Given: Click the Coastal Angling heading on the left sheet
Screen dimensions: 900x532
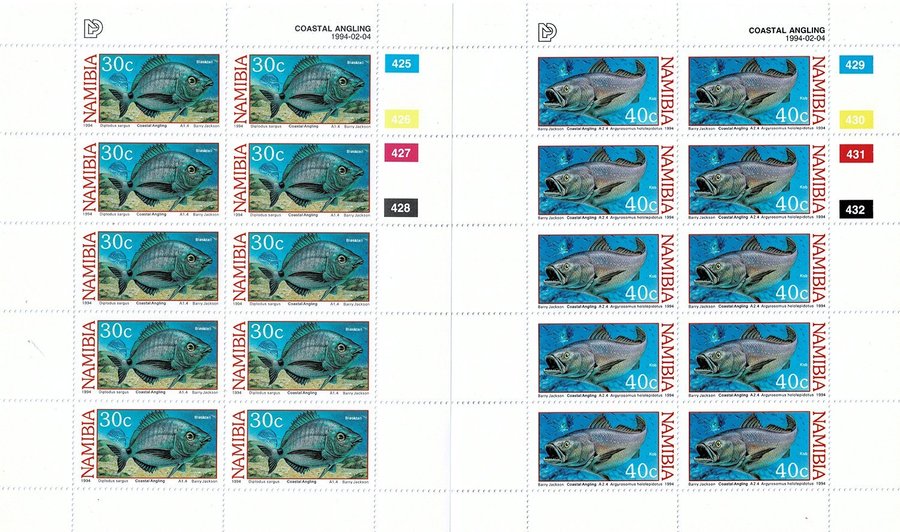Looking at the screenshot, I should coord(332,28).
